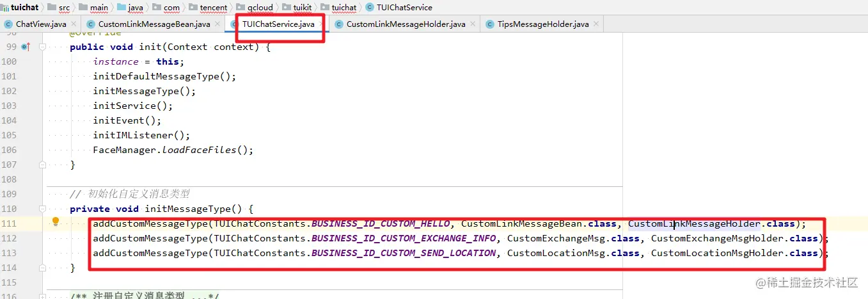Click line number 106 in the gutter

[x=9, y=150]
